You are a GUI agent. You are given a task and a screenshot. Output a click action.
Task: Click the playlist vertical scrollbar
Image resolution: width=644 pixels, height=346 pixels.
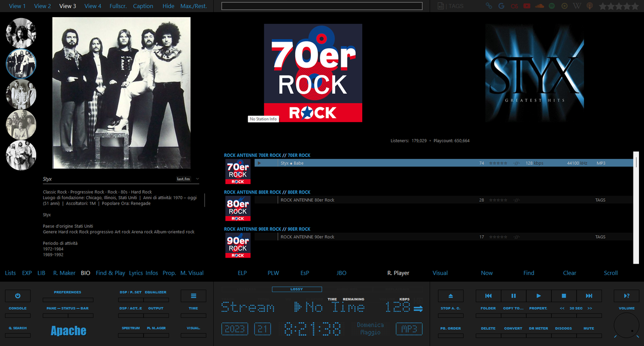click(636, 207)
